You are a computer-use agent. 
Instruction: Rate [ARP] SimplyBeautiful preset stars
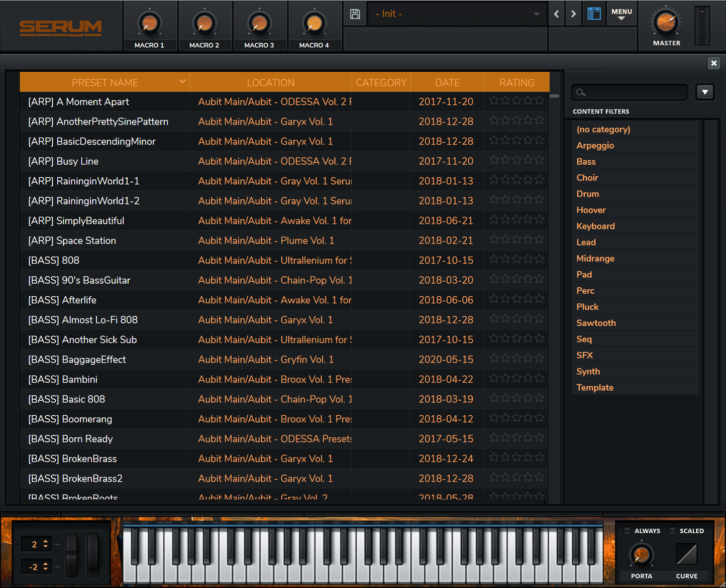pos(516,219)
